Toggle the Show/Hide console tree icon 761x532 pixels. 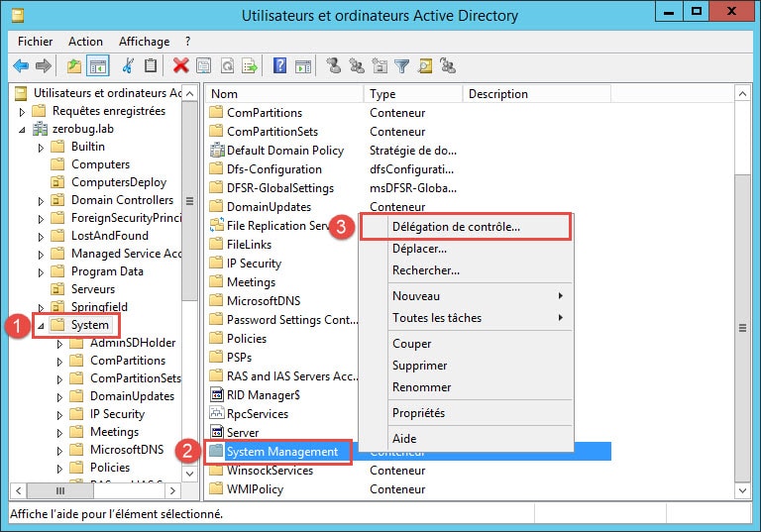(97, 65)
